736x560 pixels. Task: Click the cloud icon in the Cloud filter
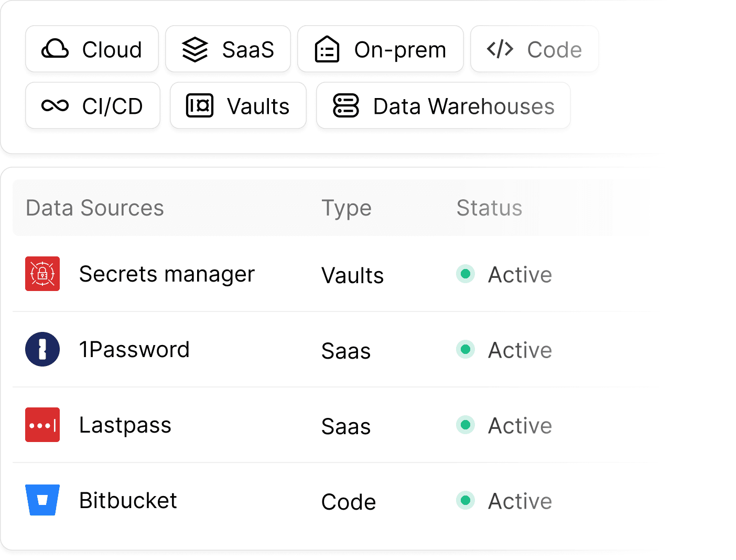coord(55,49)
